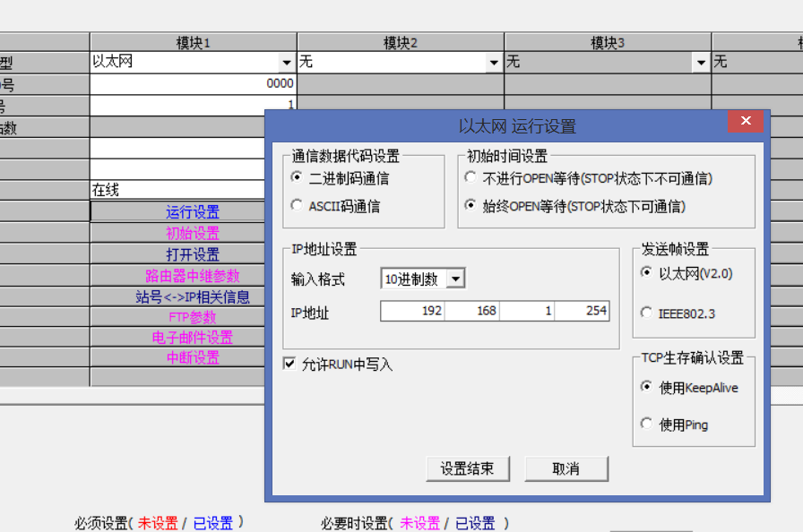Select 二进制码通信 radio option
The height and width of the screenshot is (532, 803).
click(x=298, y=177)
